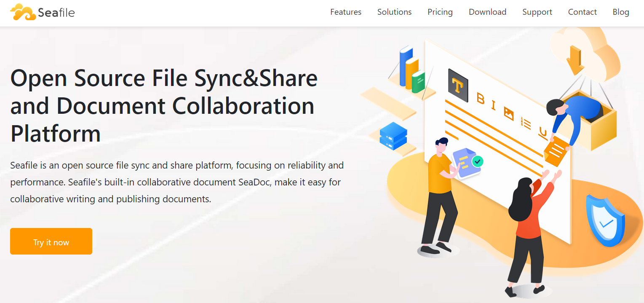Open the Support menu item
The width and height of the screenshot is (644, 303).
click(537, 12)
